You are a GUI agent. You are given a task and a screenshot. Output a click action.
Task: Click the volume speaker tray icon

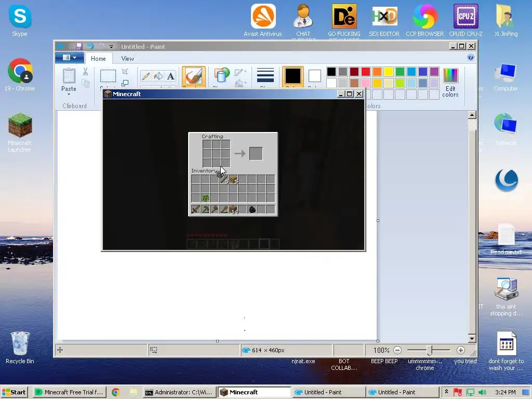(483, 392)
